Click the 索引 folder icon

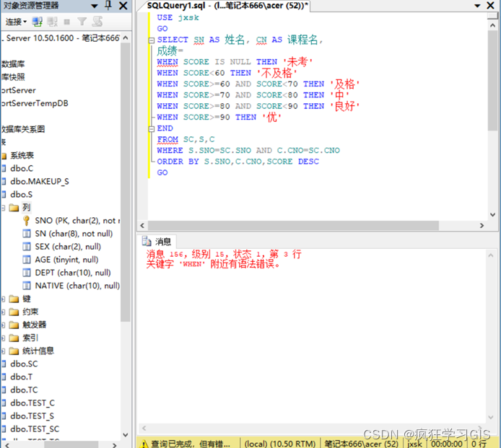point(14,338)
